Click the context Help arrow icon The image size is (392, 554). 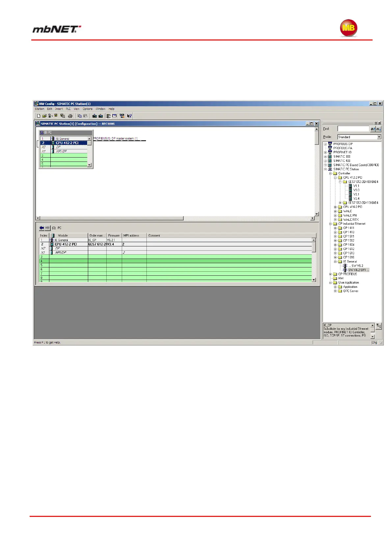tap(129, 116)
